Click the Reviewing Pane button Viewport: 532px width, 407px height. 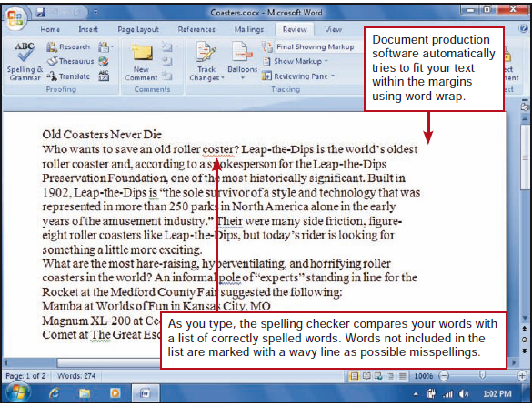tap(296, 76)
